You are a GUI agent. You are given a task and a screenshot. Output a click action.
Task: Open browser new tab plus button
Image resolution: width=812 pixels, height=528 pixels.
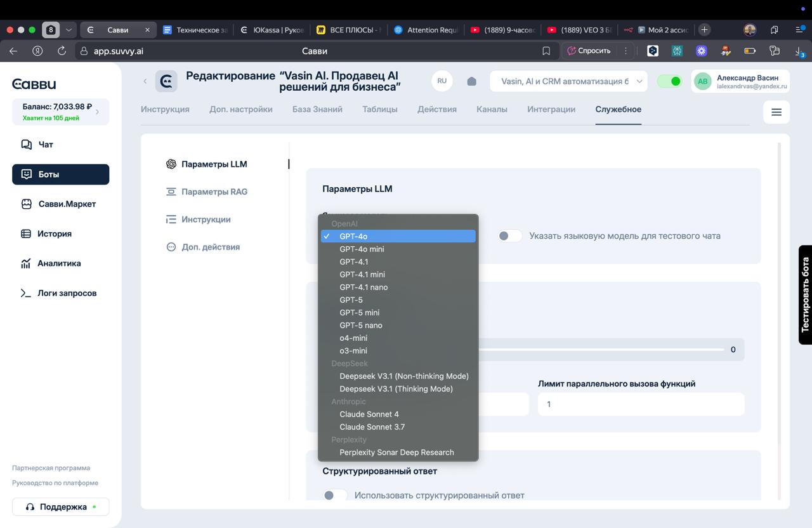704,30
